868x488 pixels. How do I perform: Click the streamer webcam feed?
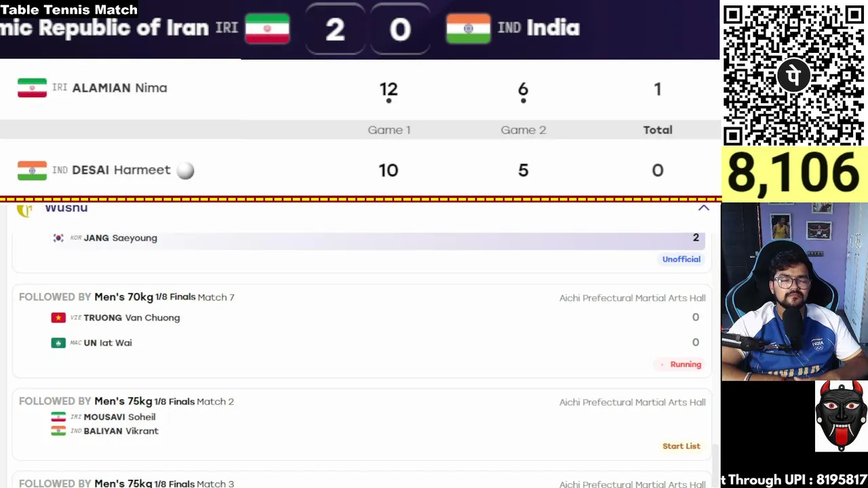tap(794, 292)
